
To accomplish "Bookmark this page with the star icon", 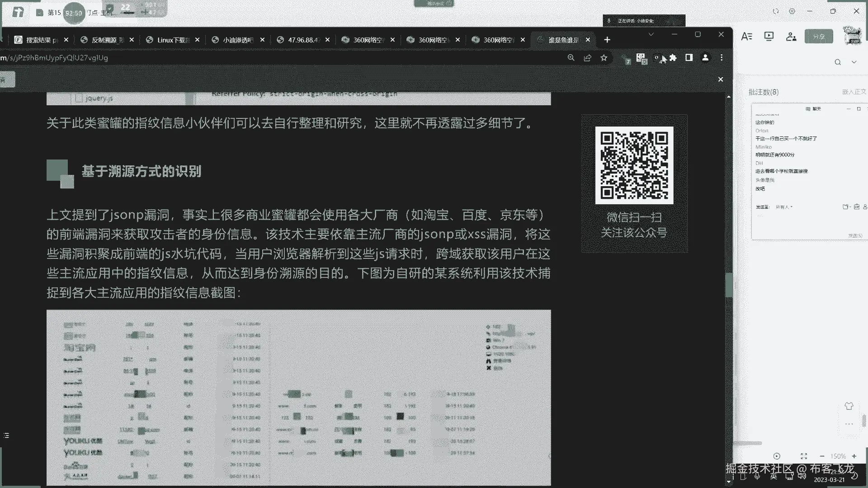I will click(604, 58).
